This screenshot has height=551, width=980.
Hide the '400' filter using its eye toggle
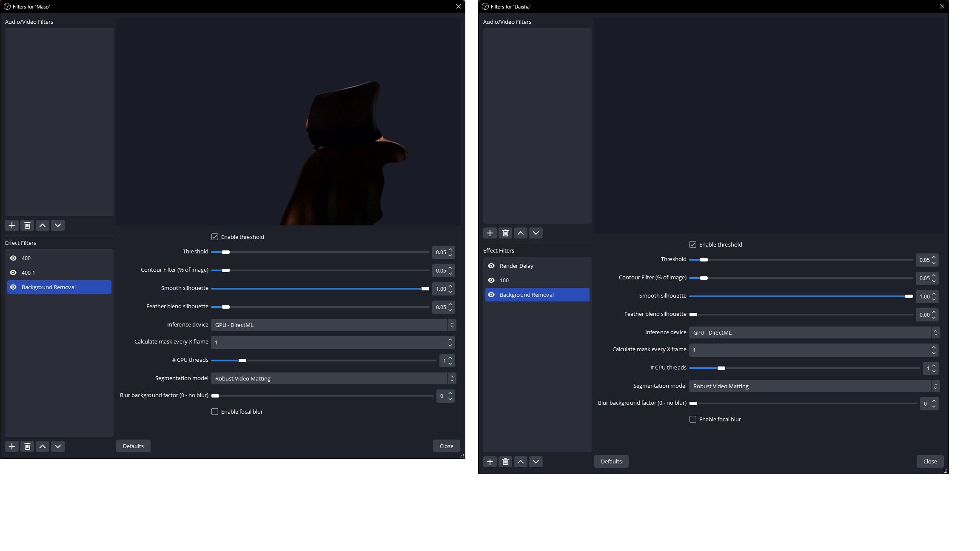pos(13,258)
